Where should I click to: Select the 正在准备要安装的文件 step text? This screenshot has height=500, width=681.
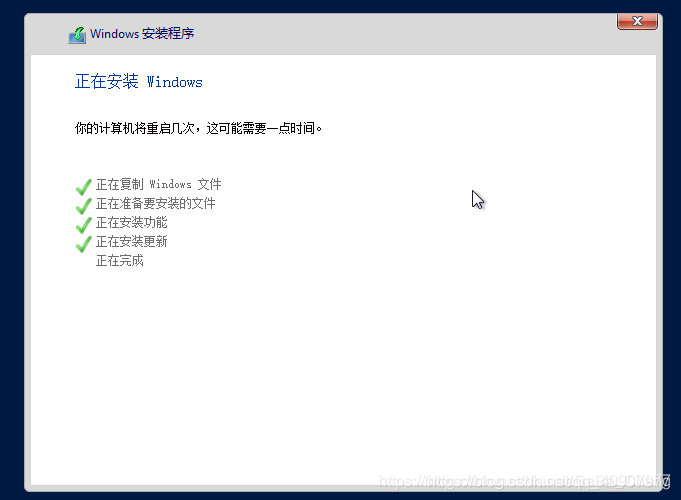155,204
